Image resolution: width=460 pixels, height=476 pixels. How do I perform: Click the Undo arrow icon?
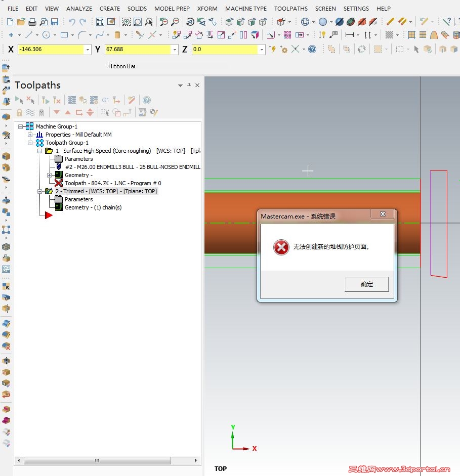(x=72, y=22)
